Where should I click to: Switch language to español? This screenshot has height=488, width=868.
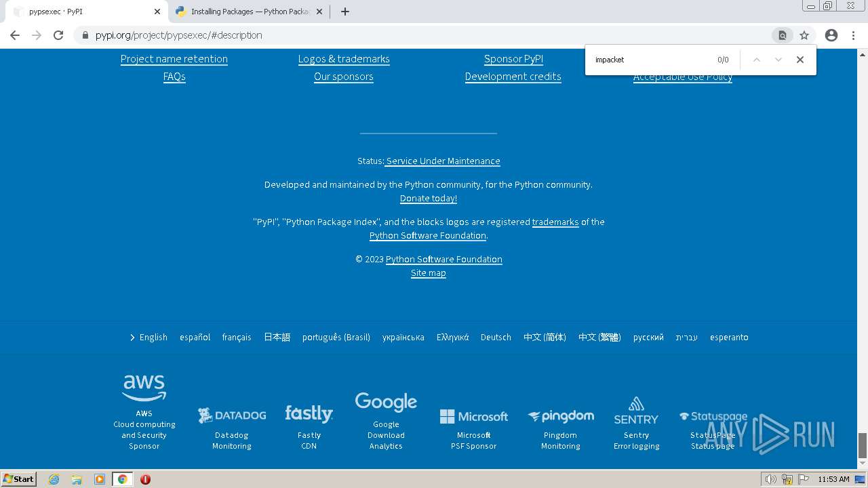(195, 338)
